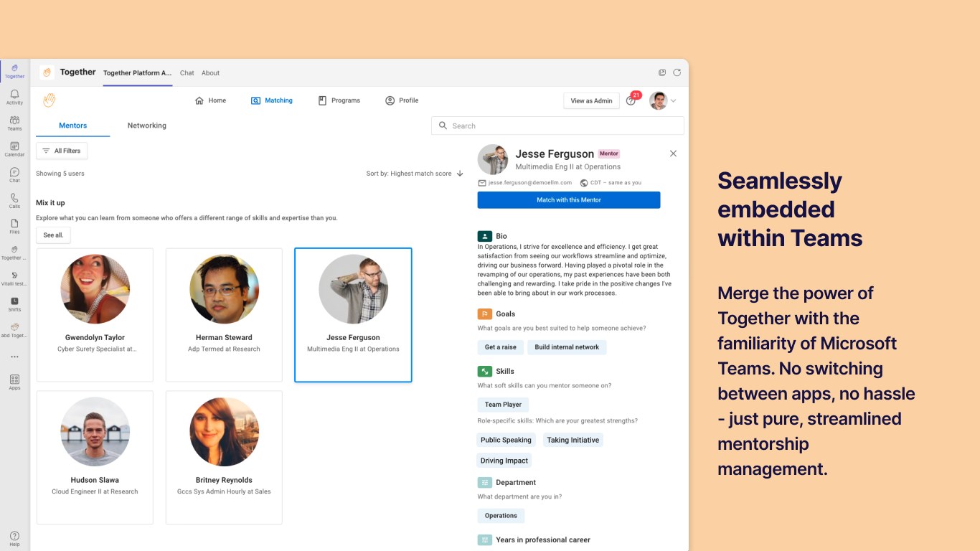Click View as Admin button
Viewport: 980px width, 551px height.
(592, 101)
